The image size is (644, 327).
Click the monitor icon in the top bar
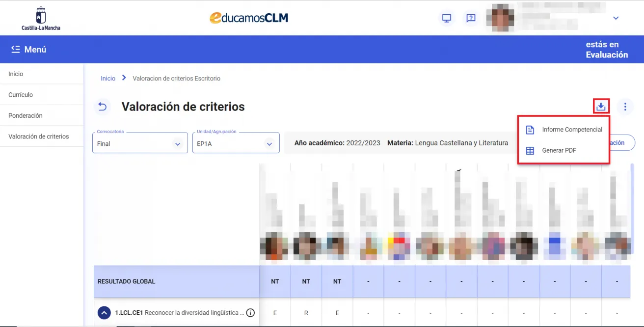[x=446, y=18]
